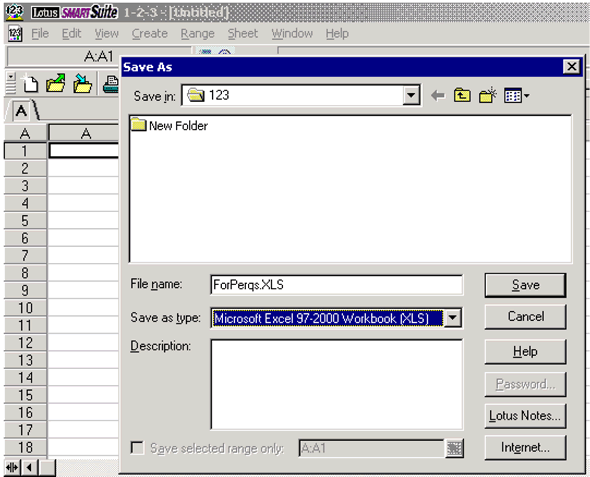Click the Lotus Notes button
This screenshot has height=477, width=590.
pos(525,416)
